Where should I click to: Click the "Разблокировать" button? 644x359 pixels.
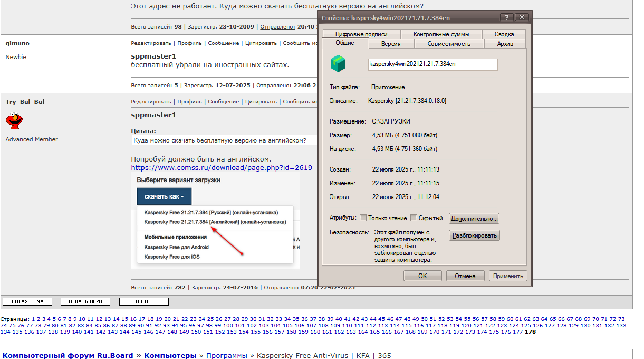tap(474, 235)
